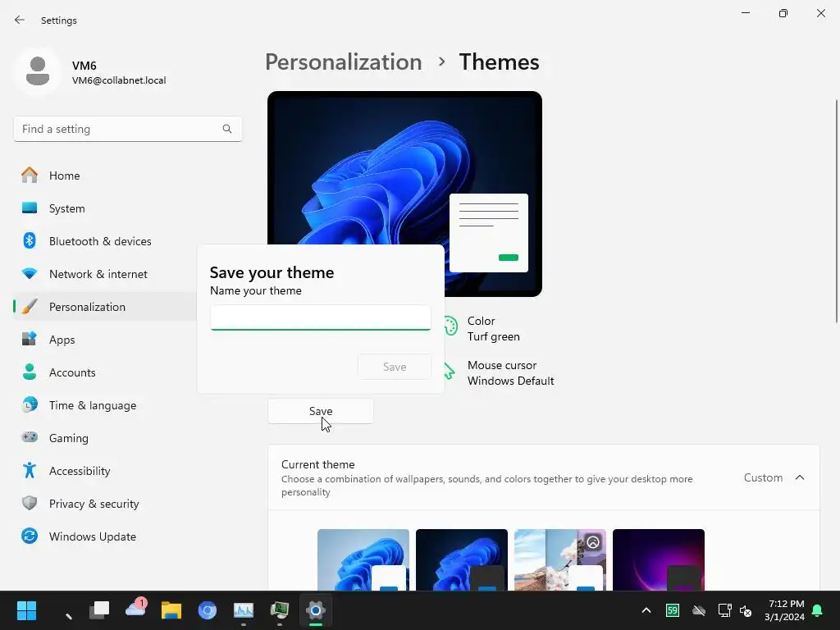This screenshot has width=840, height=630.
Task: Open the Windows Start menu
Action: pyautogui.click(x=26, y=610)
